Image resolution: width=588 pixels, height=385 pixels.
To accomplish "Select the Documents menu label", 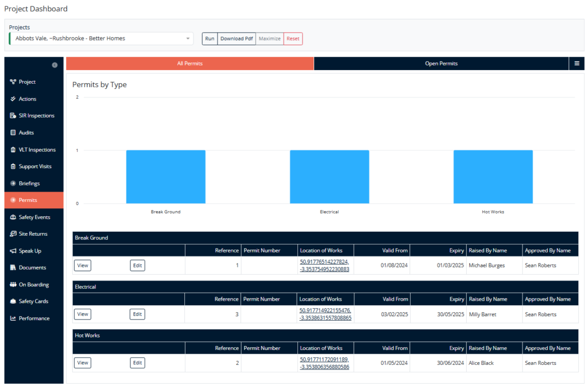I will coord(33,267).
